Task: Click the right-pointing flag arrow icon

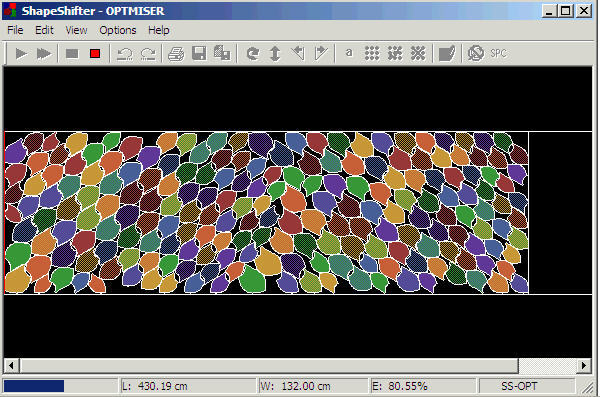Action: (321, 53)
